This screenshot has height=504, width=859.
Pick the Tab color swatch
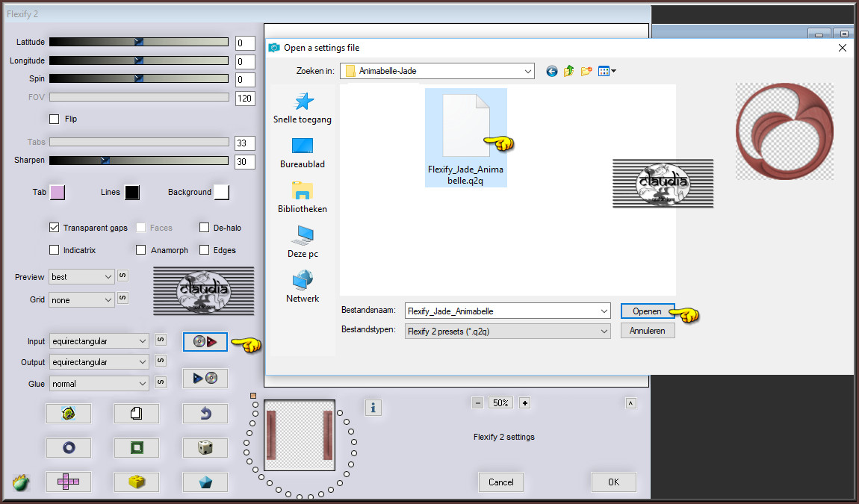58,193
